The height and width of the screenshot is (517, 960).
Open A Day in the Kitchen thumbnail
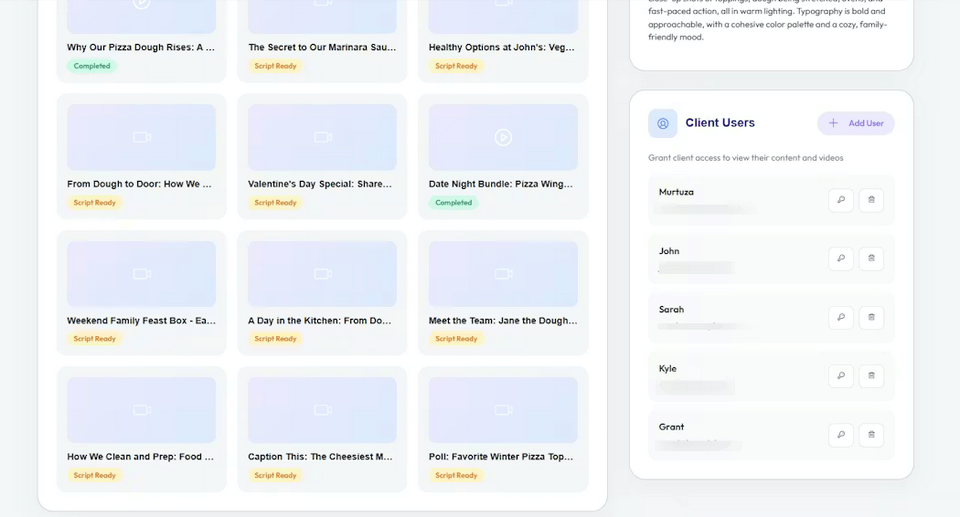click(322, 274)
